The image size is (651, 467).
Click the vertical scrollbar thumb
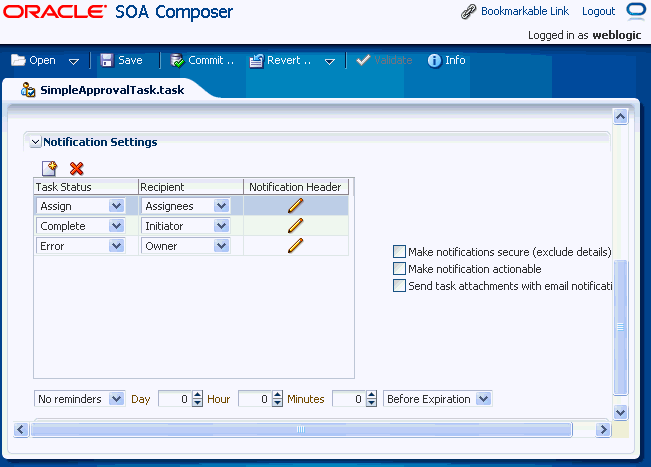tap(620, 327)
